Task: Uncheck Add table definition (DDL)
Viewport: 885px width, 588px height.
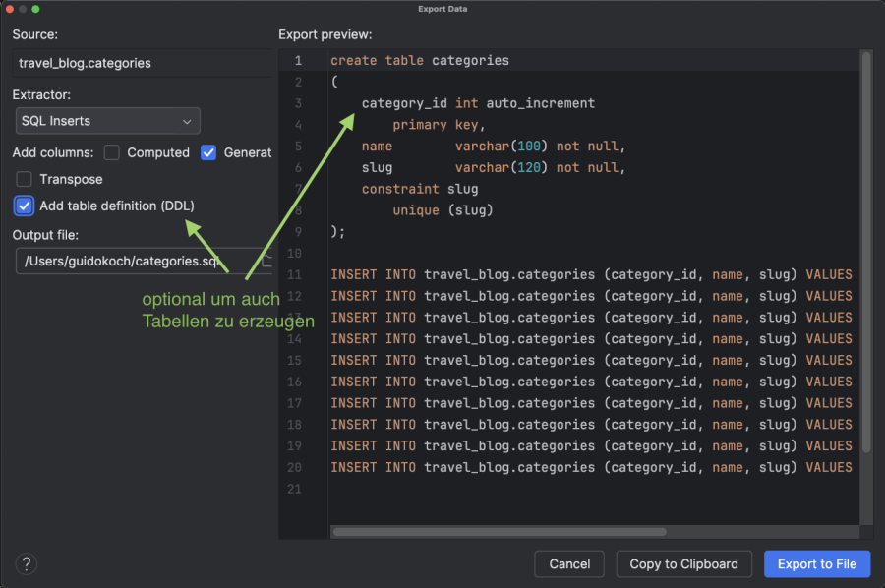Action: coord(24,206)
